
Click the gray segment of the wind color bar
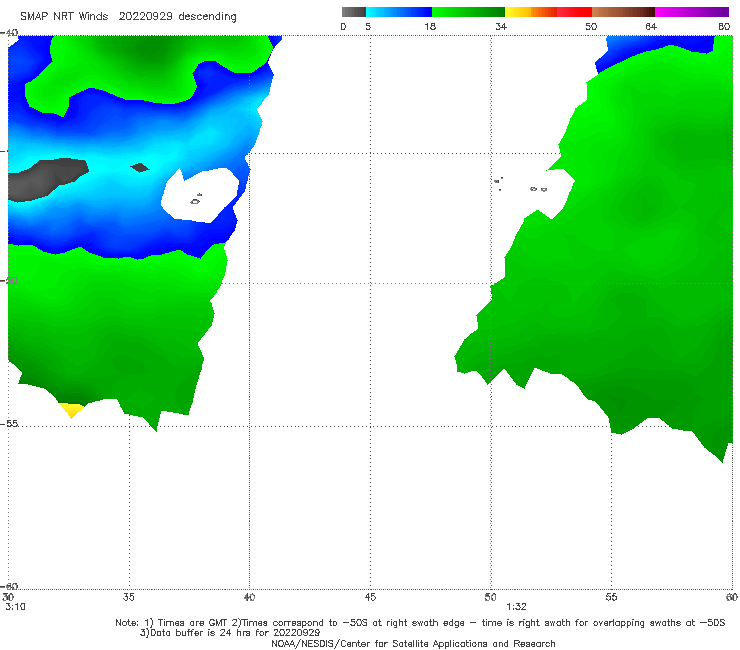coord(354,12)
